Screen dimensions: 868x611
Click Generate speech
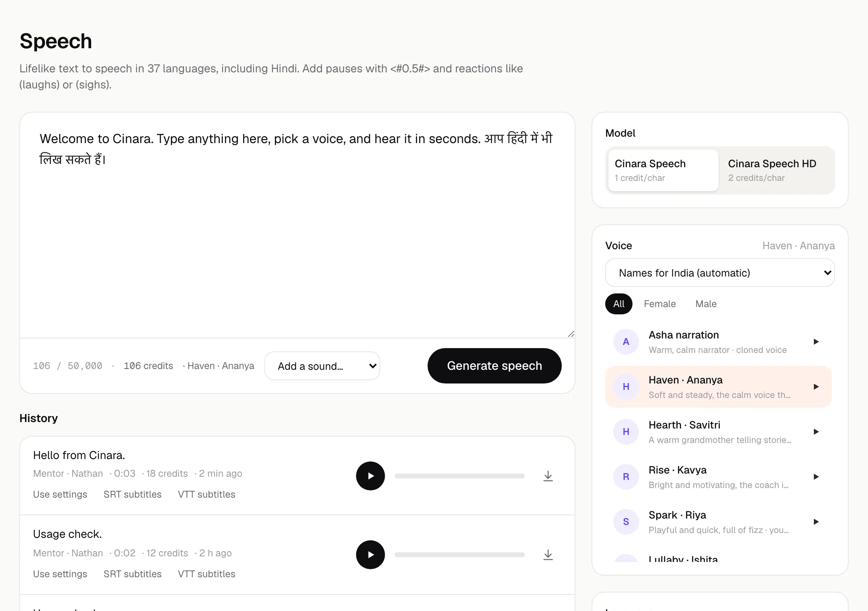[494, 366]
